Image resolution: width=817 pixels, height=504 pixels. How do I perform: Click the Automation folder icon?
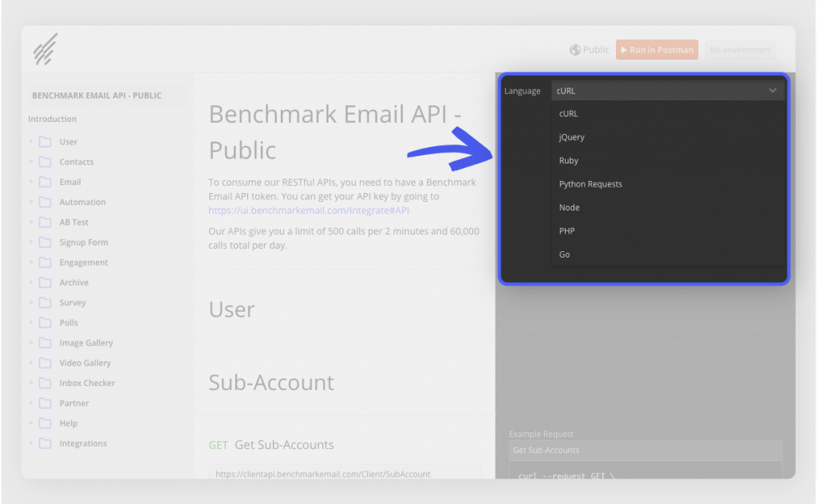(45, 202)
